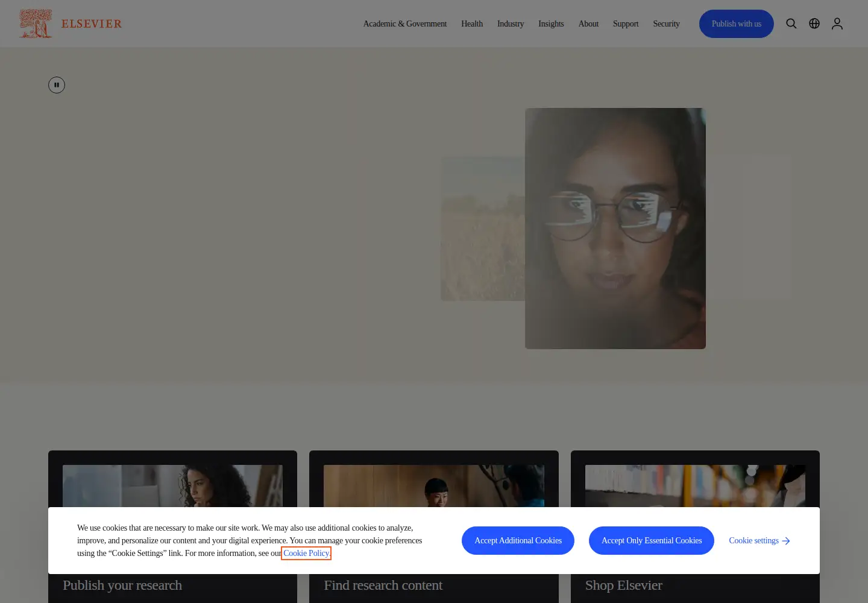Pause the hero carousel animation

pyautogui.click(x=57, y=85)
